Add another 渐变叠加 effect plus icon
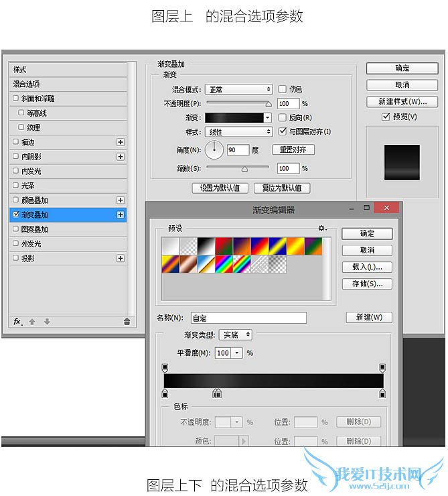The image size is (448, 496). click(x=121, y=214)
